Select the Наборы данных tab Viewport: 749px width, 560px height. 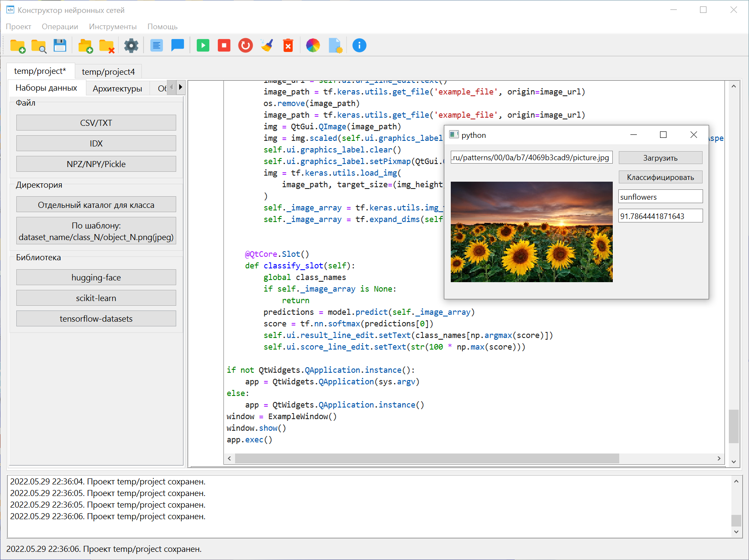46,88
